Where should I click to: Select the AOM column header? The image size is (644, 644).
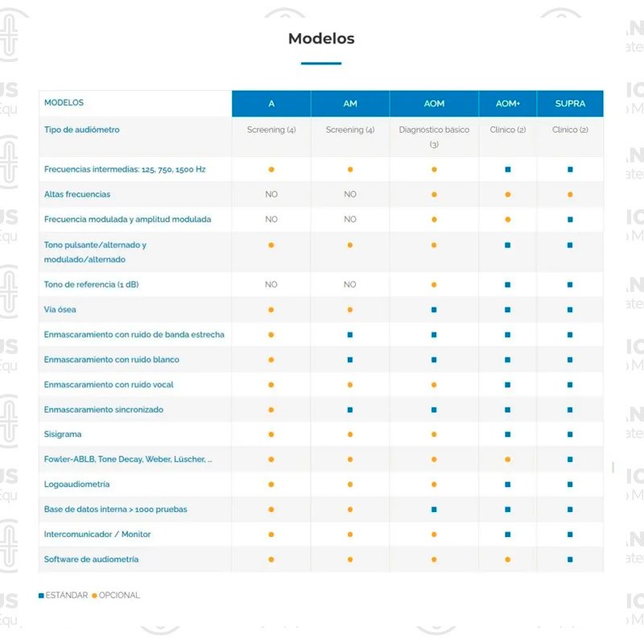coord(434,104)
